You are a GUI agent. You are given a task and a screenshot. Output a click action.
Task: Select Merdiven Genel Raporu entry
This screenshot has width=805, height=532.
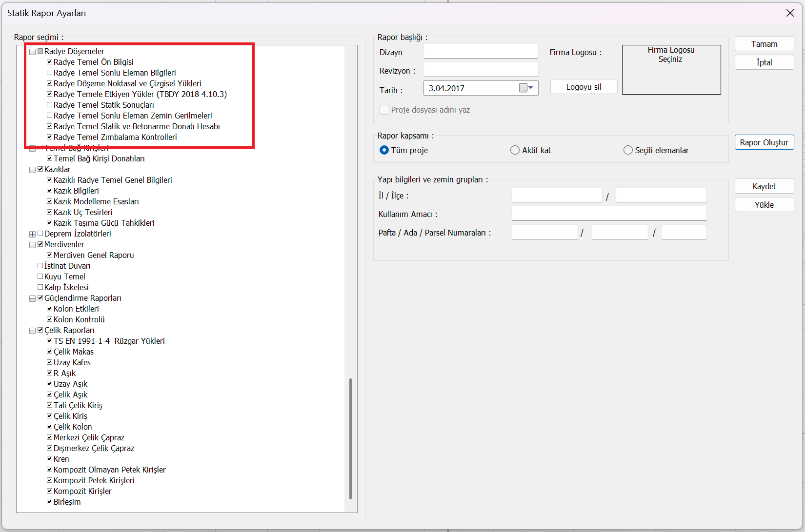94,255
